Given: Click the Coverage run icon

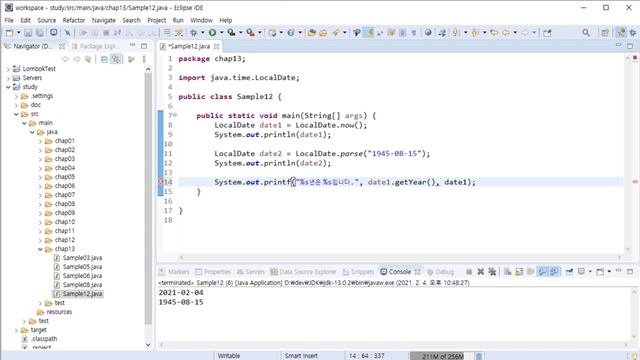Looking at the screenshot, I should (231, 33).
